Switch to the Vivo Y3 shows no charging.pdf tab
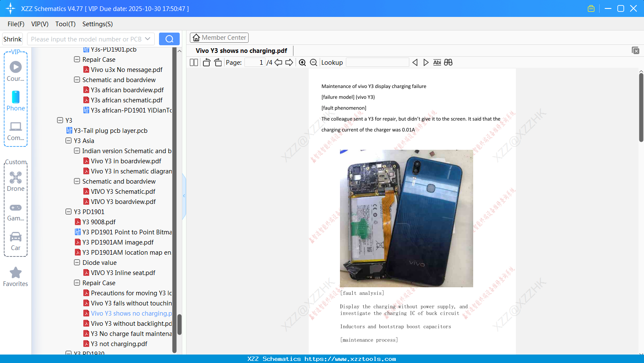 241,50
